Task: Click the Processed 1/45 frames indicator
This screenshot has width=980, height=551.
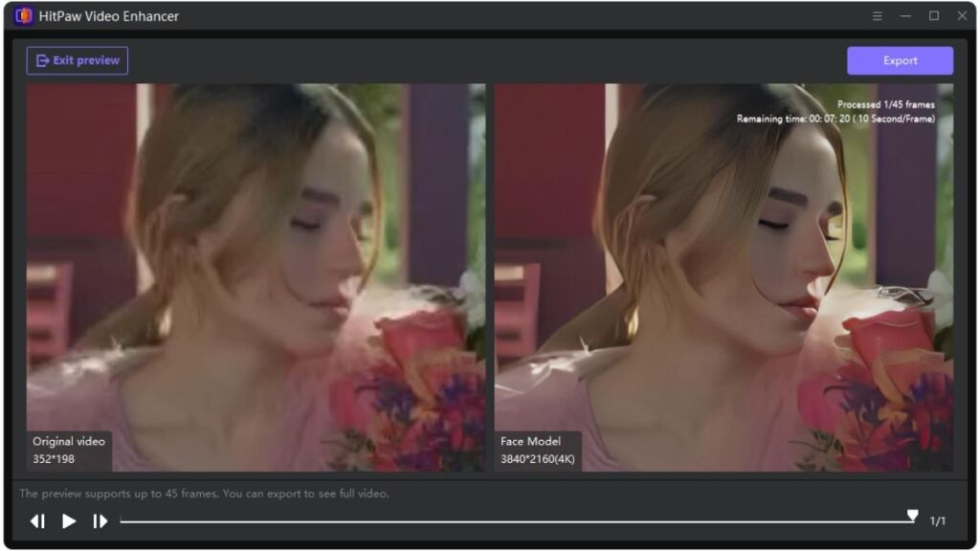Action: tap(885, 104)
